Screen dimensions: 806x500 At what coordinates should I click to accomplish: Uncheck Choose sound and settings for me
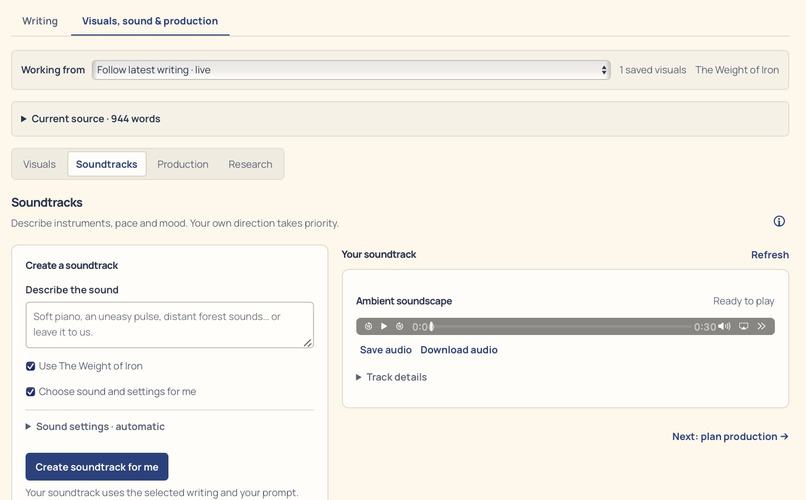click(30, 392)
